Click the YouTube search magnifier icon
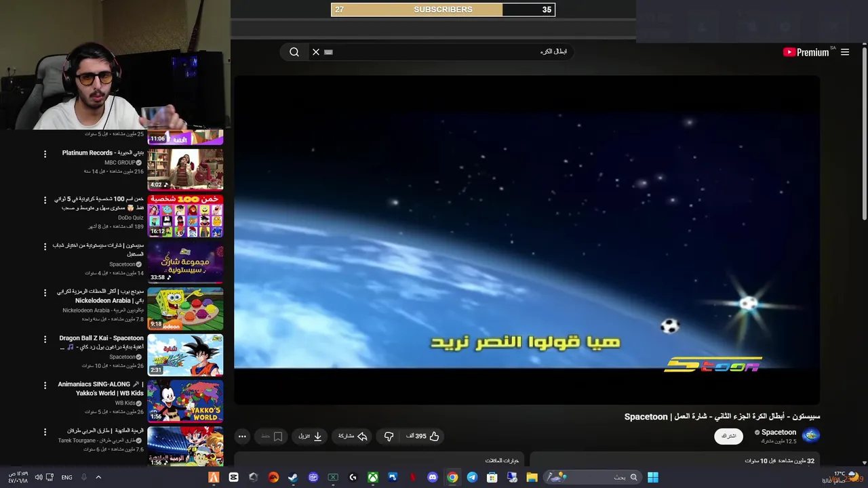This screenshot has height=488, width=868. tap(294, 52)
